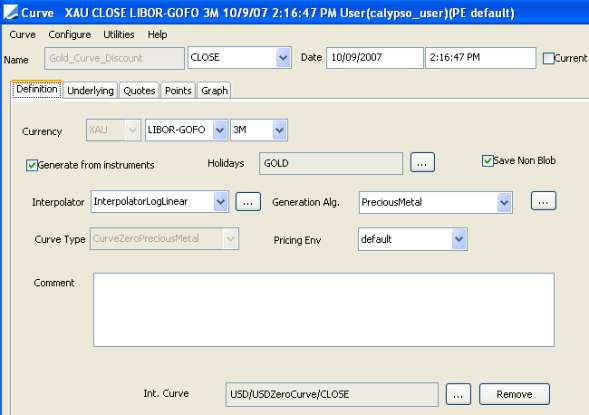589x415 pixels.
Task: Toggle the Current checkbox
Action: pos(548,59)
